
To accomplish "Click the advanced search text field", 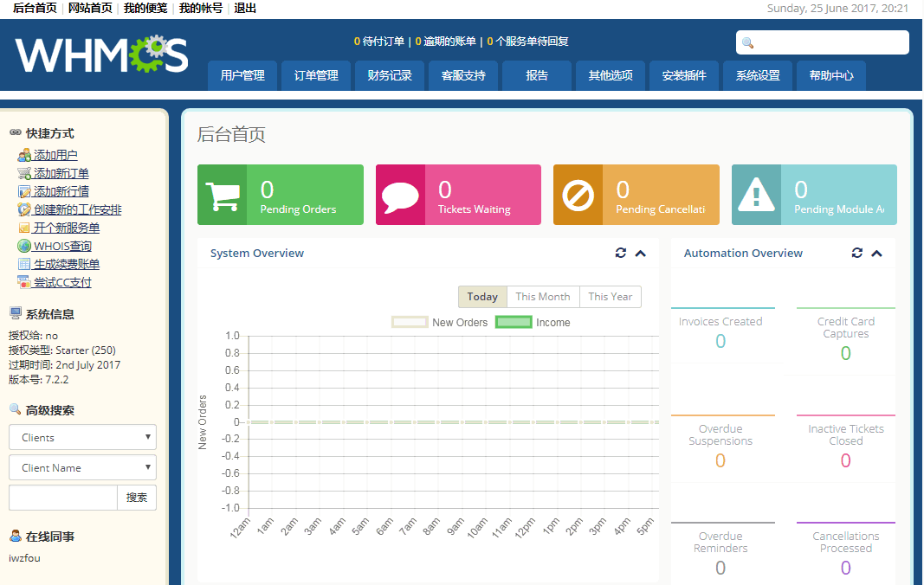I will (62, 498).
